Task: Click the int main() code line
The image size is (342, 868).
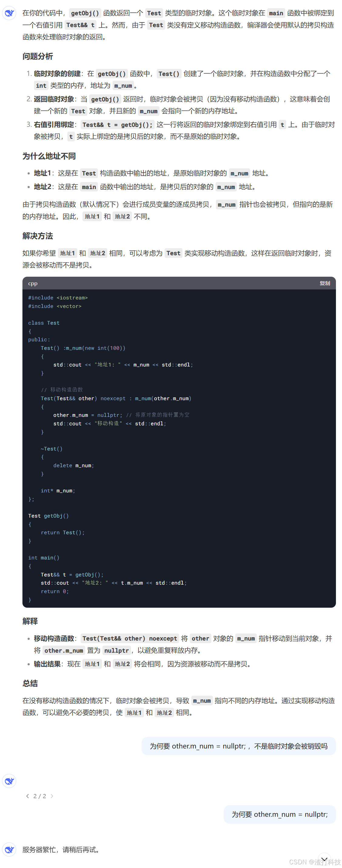Action: point(44,558)
